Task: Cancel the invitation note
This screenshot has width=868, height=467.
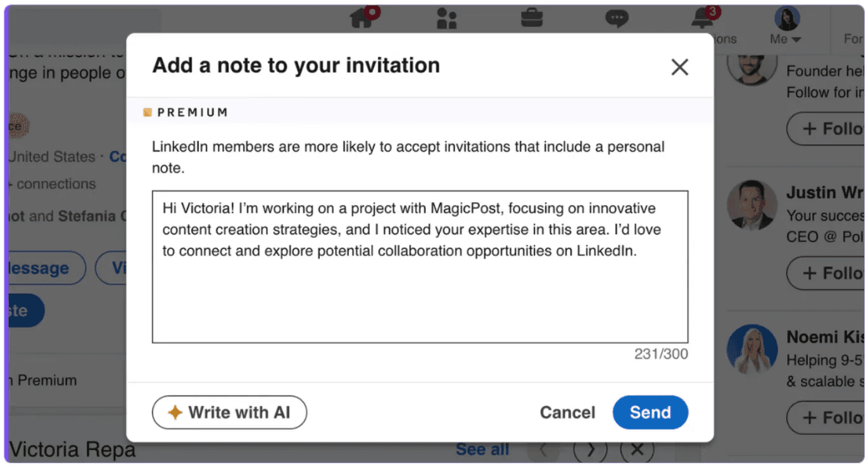Action: (x=567, y=413)
